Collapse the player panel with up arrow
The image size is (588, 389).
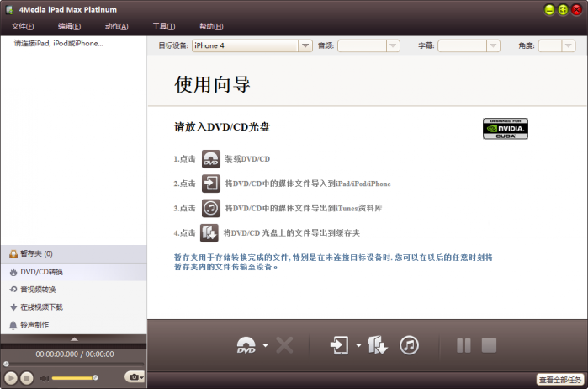pos(74,339)
